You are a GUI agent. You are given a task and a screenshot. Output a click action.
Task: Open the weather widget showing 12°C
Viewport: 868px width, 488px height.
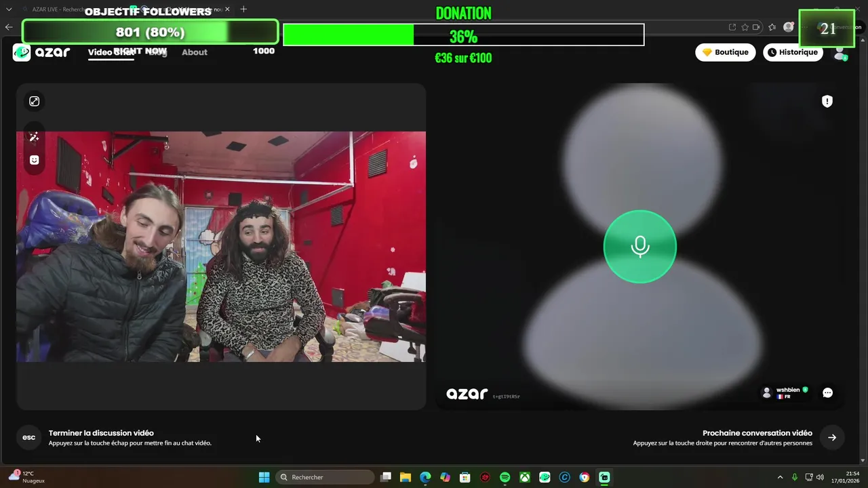coord(26,477)
